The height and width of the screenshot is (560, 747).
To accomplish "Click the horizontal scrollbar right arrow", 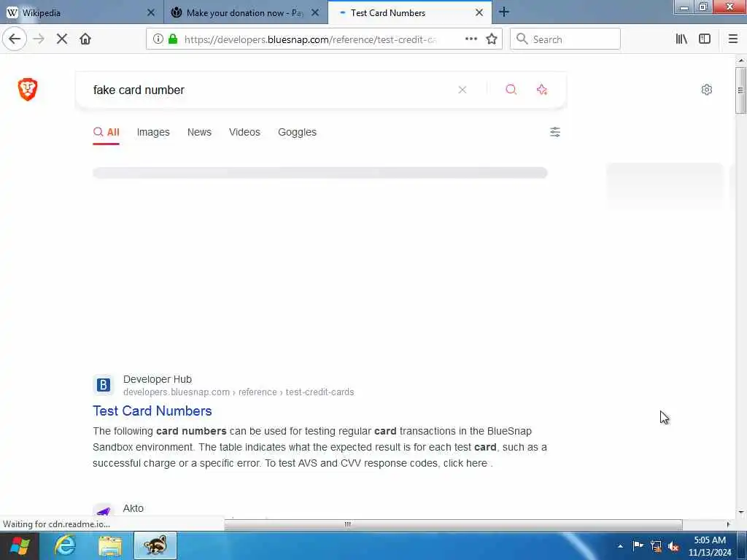I will pyautogui.click(x=728, y=524).
